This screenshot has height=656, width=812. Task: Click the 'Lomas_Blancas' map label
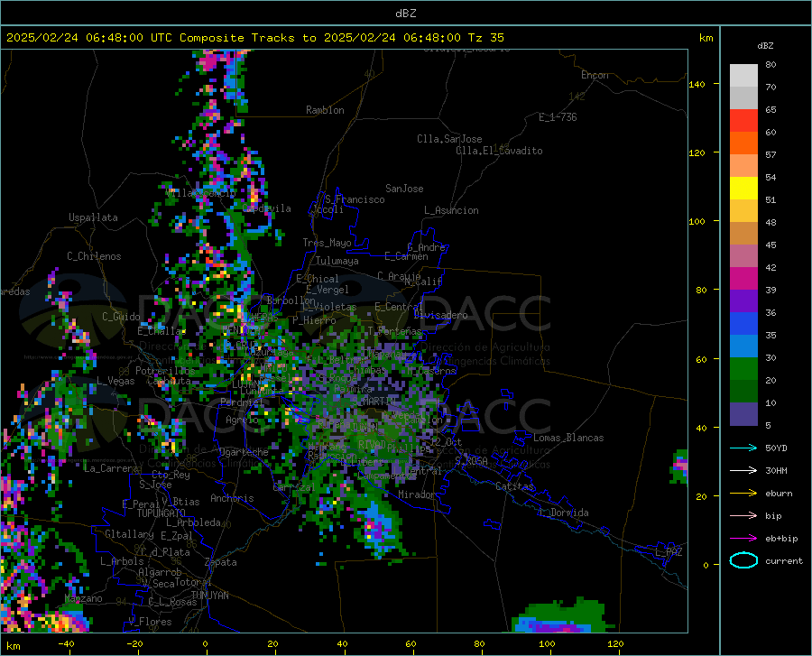point(568,438)
